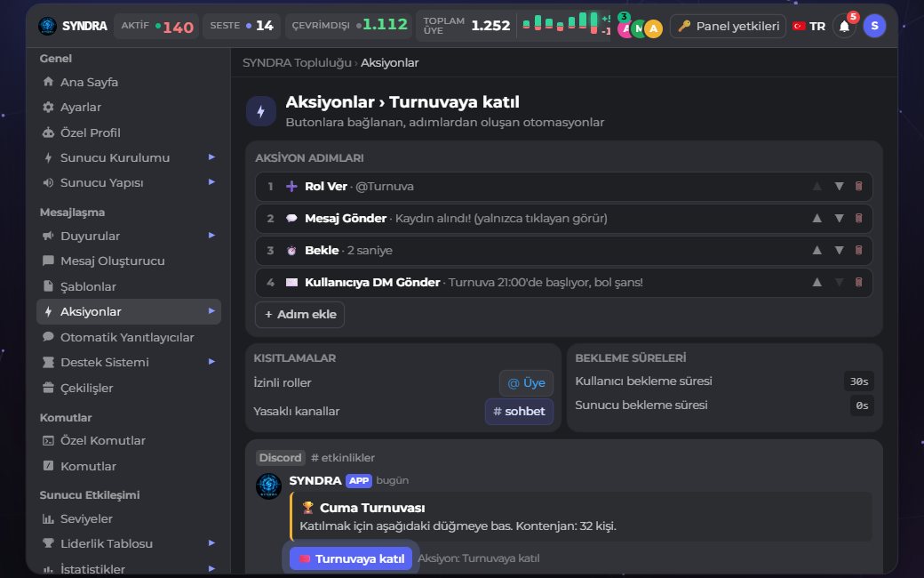Image resolution: width=924 pixels, height=578 pixels.
Task: Expand Sunucu Yapısı submenu arrow
Action: point(211,182)
